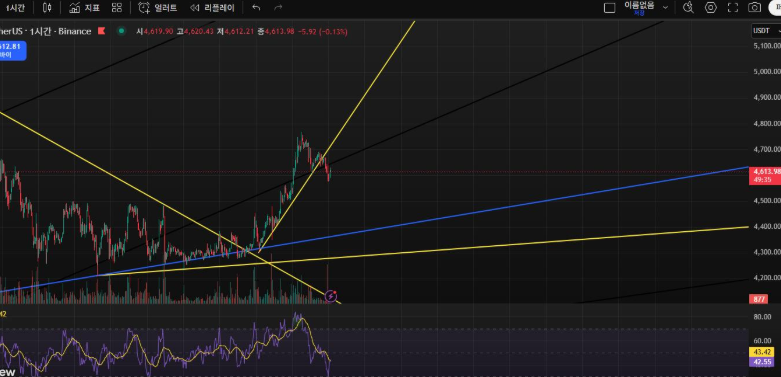
Task: Click the lightning event icon on chart
Action: tap(331, 297)
